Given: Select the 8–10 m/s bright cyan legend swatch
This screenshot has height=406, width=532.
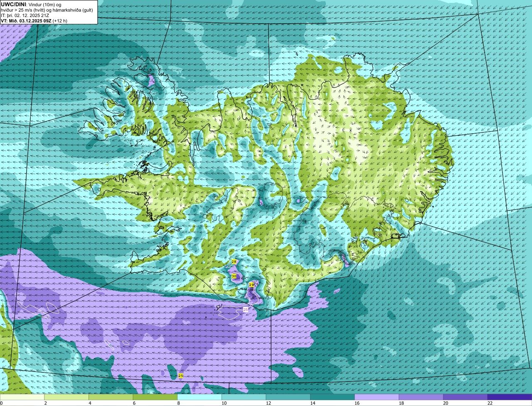Looking at the screenshot, I should tap(199, 397).
